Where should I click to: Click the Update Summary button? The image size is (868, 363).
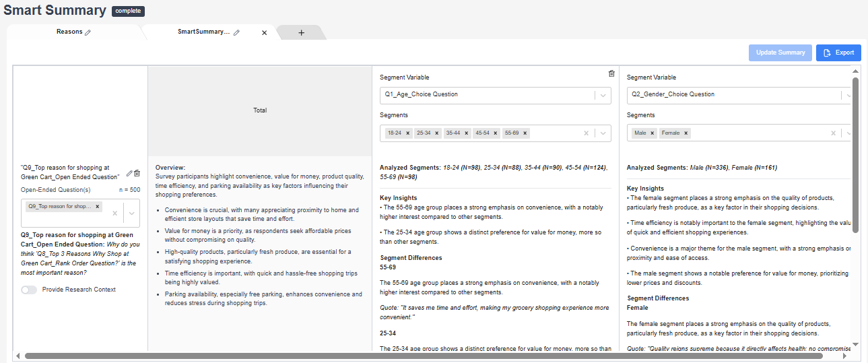(x=780, y=53)
